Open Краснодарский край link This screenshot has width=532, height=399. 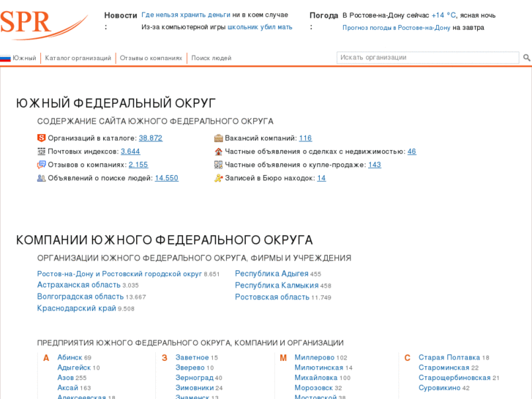pos(76,308)
